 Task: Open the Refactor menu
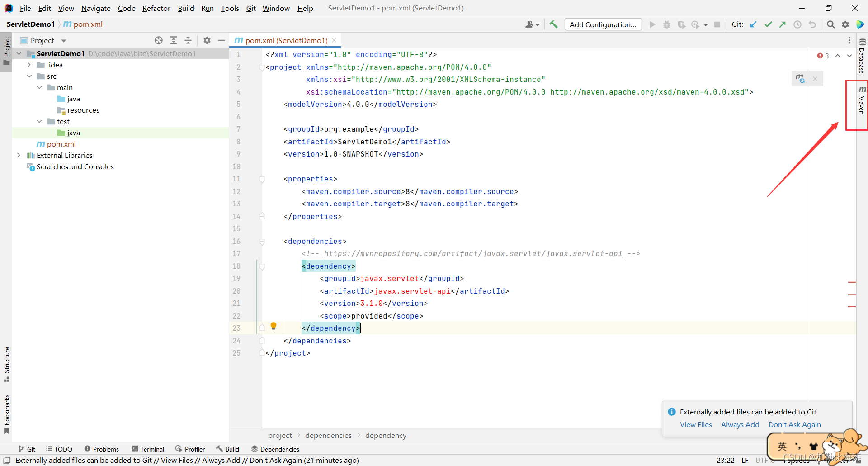click(x=156, y=8)
